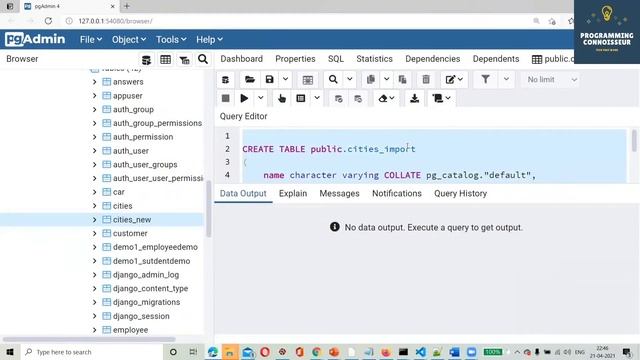The width and height of the screenshot is (640, 360).
Task: Click the Find magnifier in the query toolbar
Action: pos(333,80)
